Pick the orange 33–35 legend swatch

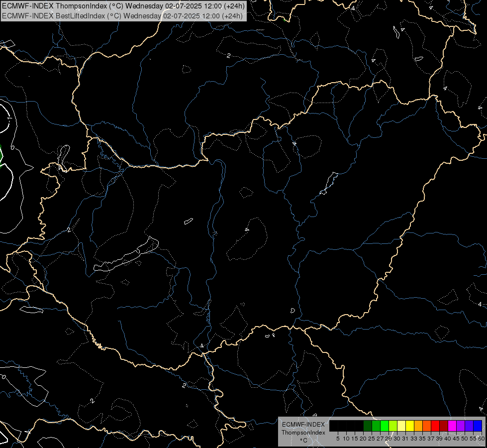click(x=418, y=426)
